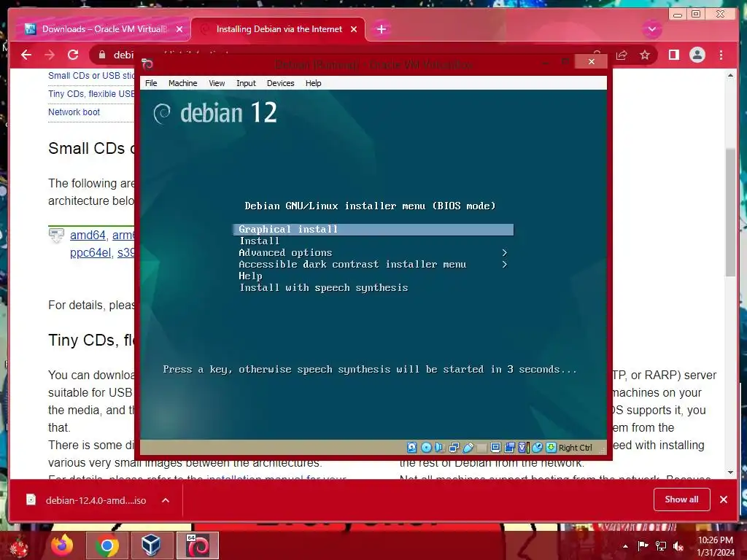Click scroll down arrow of Chrome page

(730, 472)
